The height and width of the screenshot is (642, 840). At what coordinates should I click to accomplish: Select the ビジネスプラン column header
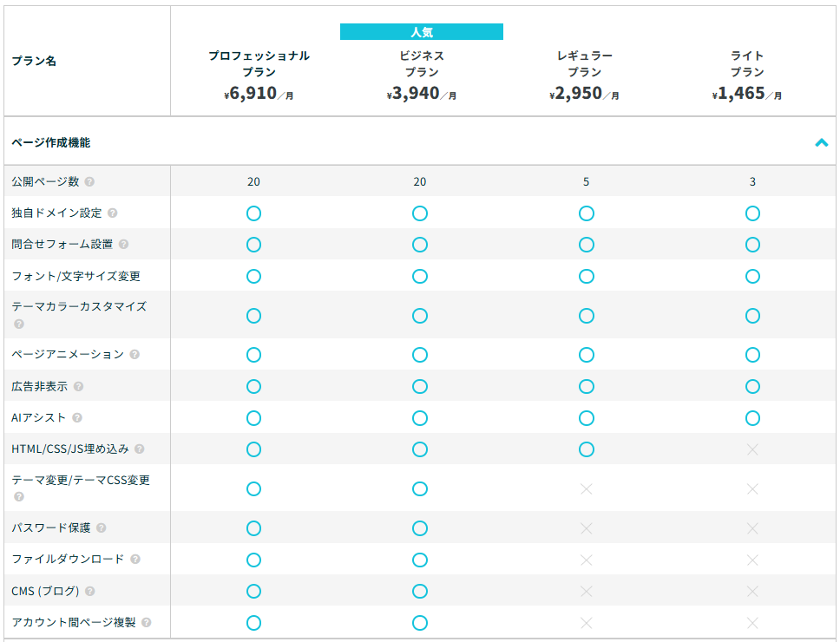click(422, 64)
